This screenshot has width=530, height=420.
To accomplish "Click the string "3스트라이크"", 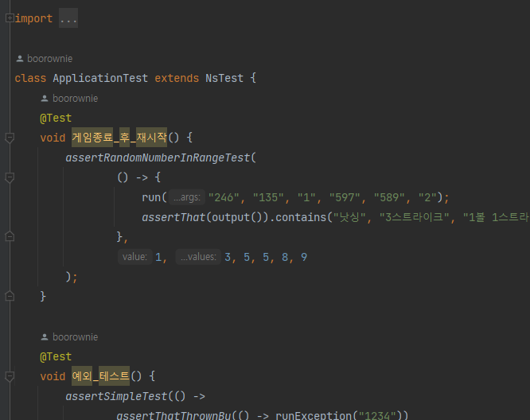I will pos(415,217).
